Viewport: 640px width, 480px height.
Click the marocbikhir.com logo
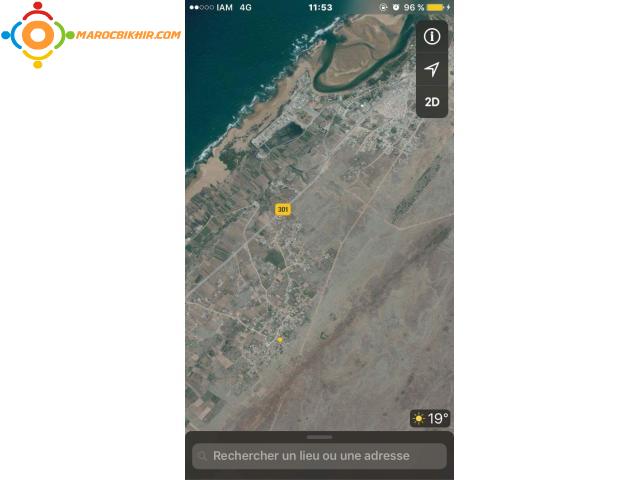tap(91, 35)
